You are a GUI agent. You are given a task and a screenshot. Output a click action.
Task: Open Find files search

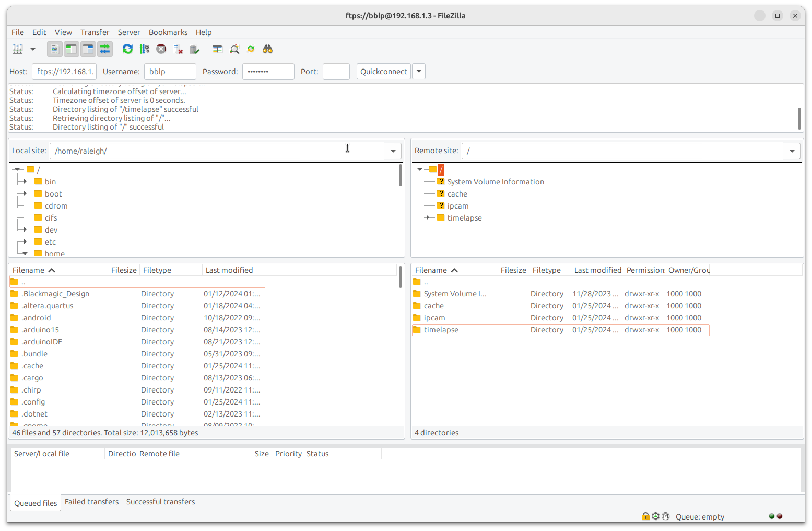click(x=267, y=49)
